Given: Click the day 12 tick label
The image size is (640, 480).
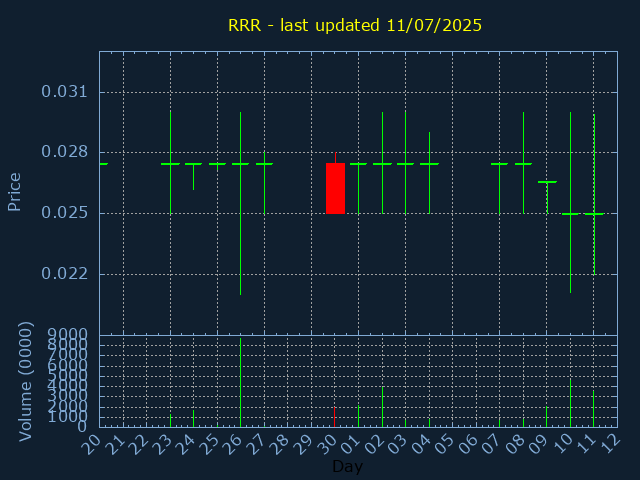Looking at the screenshot, I should click(x=609, y=444).
